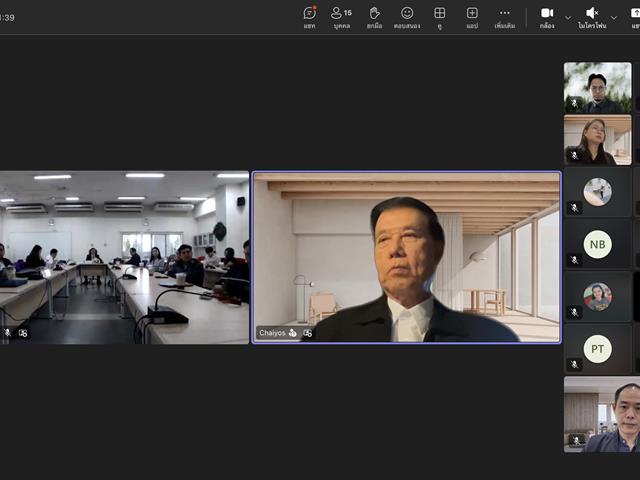This screenshot has height=480, width=640.
Task: Click muted mic icon on PT tile
Action: tap(574, 364)
